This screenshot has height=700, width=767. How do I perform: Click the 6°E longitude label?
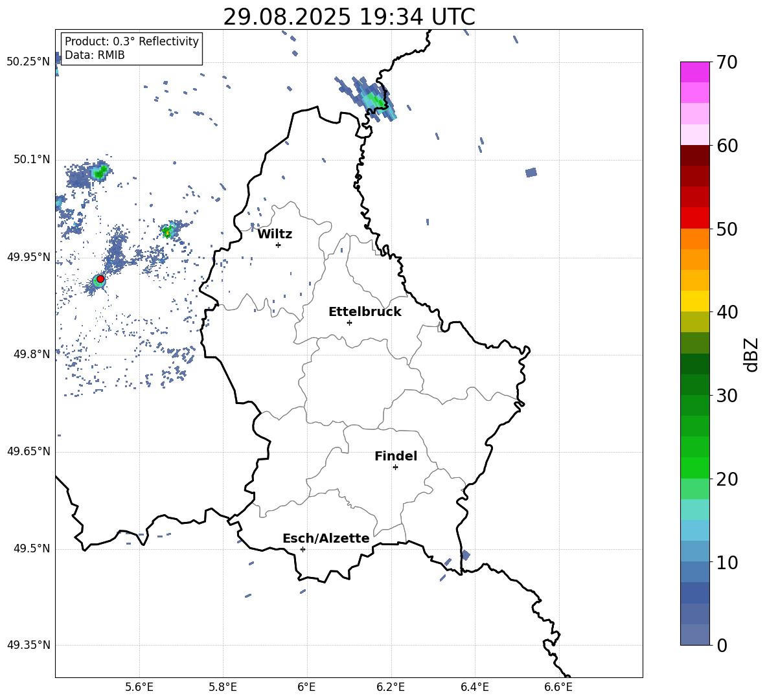point(306,688)
